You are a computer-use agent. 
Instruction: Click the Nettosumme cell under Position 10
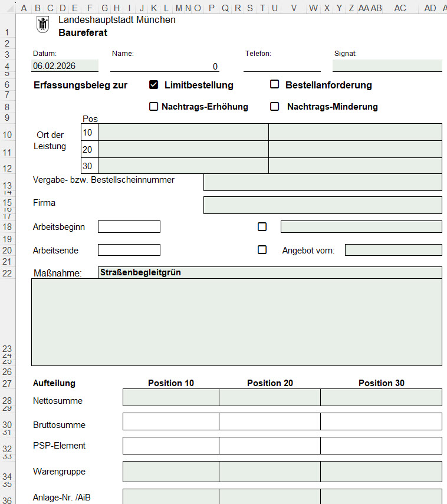[170, 398]
